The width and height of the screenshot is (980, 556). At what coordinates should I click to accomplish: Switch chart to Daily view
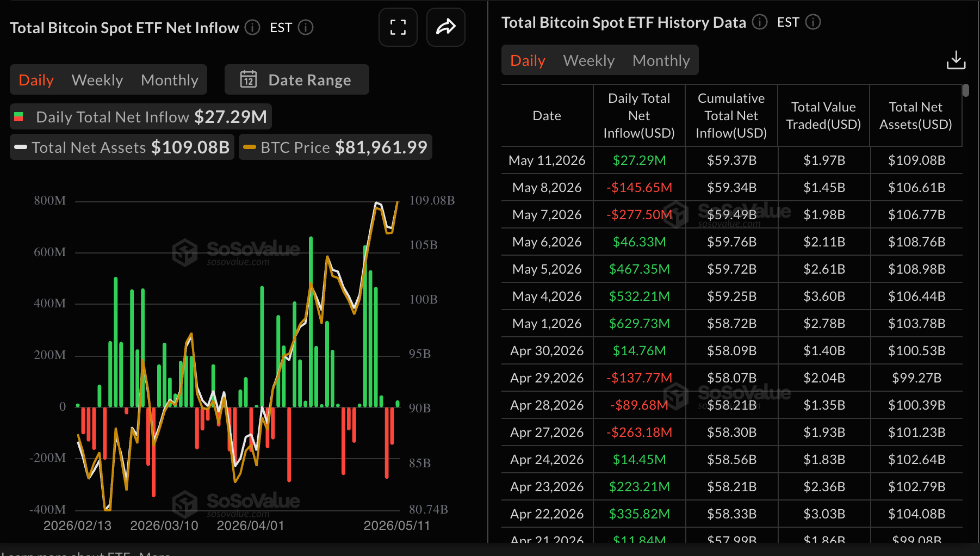click(x=36, y=80)
